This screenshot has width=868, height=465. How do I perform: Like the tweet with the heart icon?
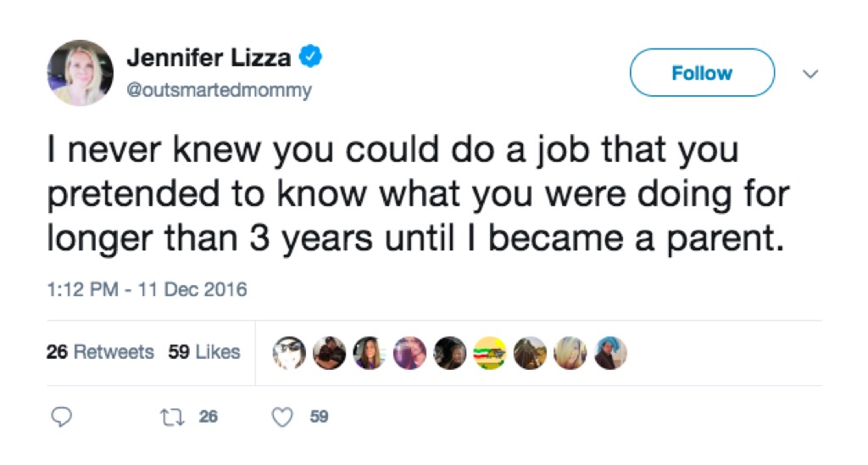pyautogui.click(x=285, y=417)
